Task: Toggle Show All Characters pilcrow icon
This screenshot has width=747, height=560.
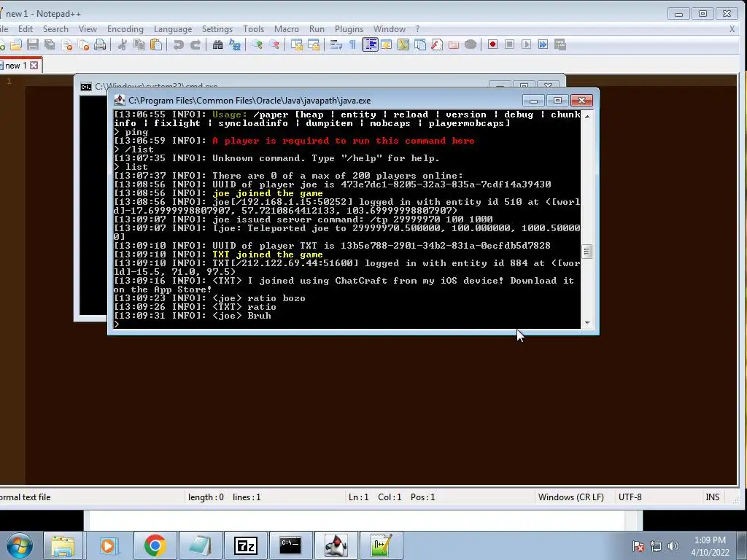Action: point(352,44)
